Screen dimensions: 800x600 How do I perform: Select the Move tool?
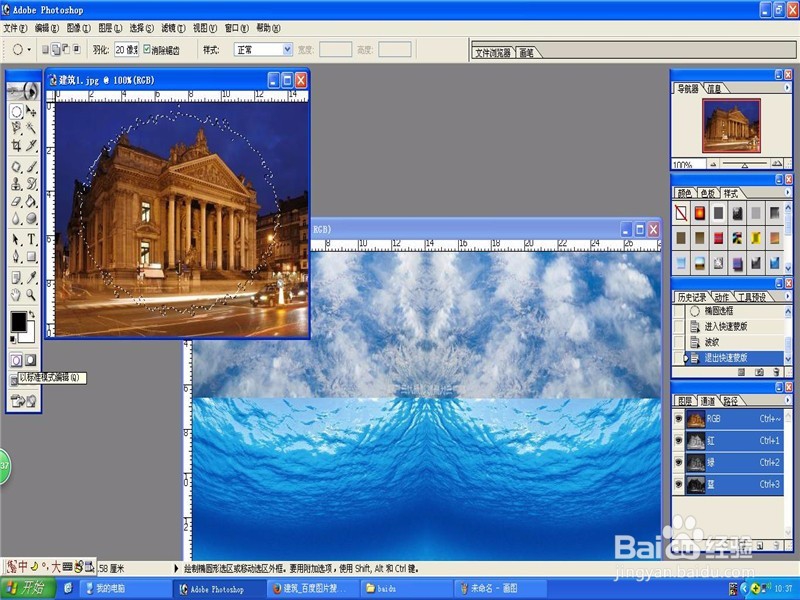tap(32, 111)
